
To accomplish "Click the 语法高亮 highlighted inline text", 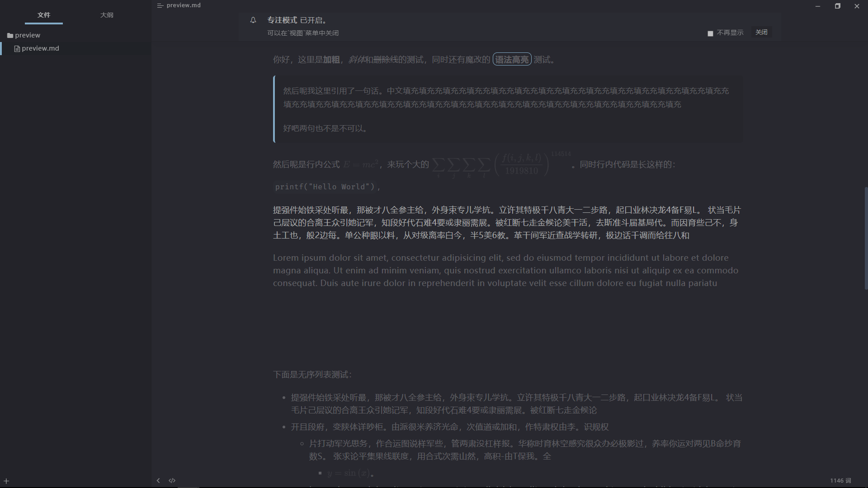I will point(512,60).
